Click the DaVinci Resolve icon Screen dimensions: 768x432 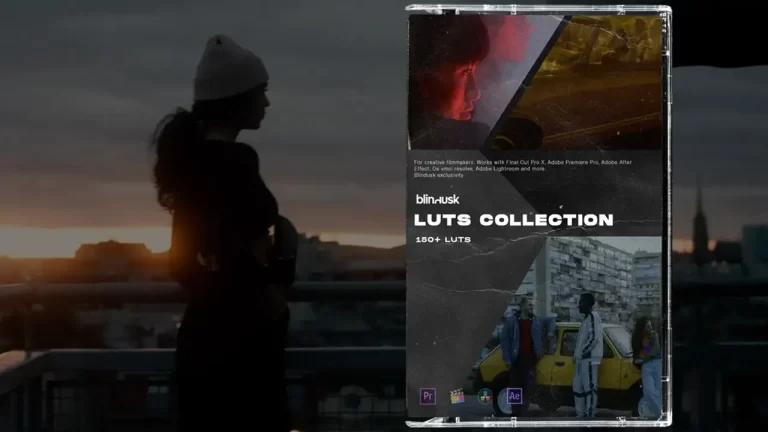[485, 396]
